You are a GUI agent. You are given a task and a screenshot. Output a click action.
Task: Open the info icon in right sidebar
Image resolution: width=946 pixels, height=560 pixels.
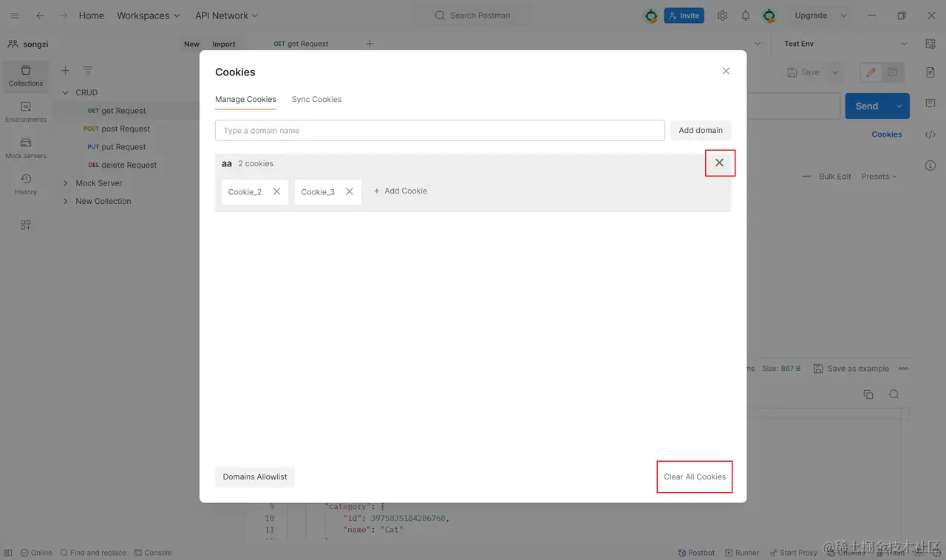[930, 165]
